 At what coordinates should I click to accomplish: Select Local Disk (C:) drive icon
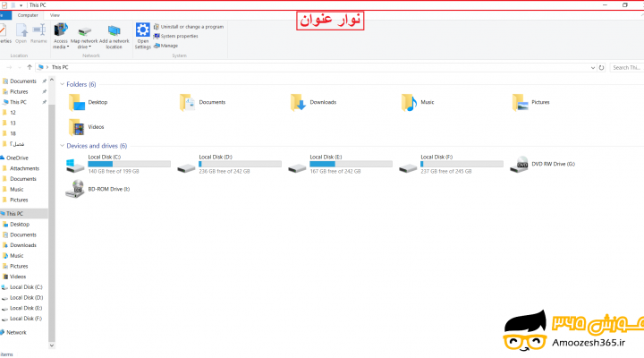(75, 165)
